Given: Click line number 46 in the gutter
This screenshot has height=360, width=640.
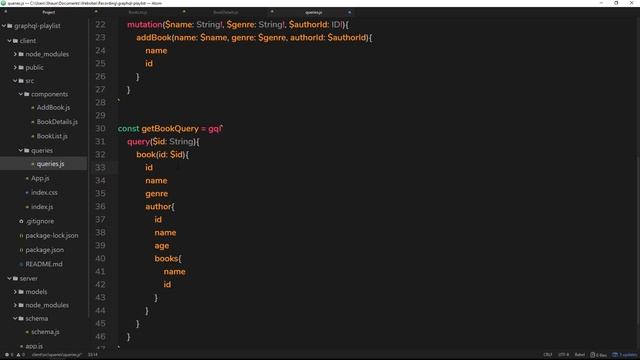Looking at the screenshot, I should pyautogui.click(x=100, y=337).
